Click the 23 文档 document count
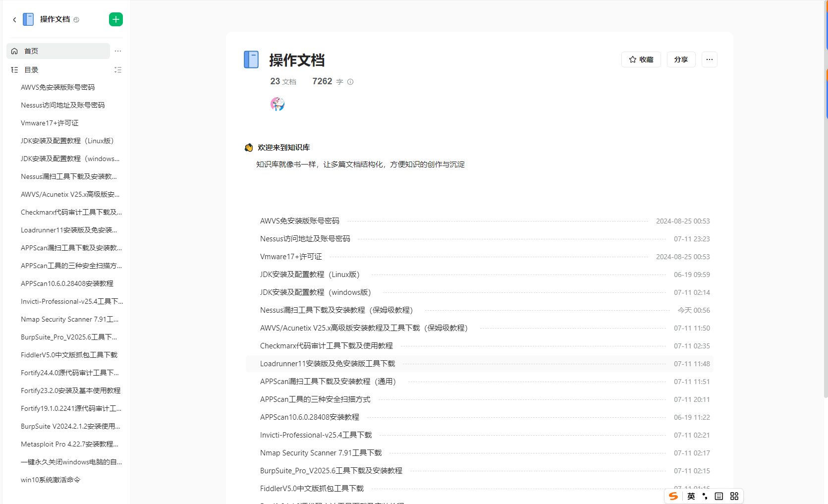The image size is (828, 504). point(283,81)
